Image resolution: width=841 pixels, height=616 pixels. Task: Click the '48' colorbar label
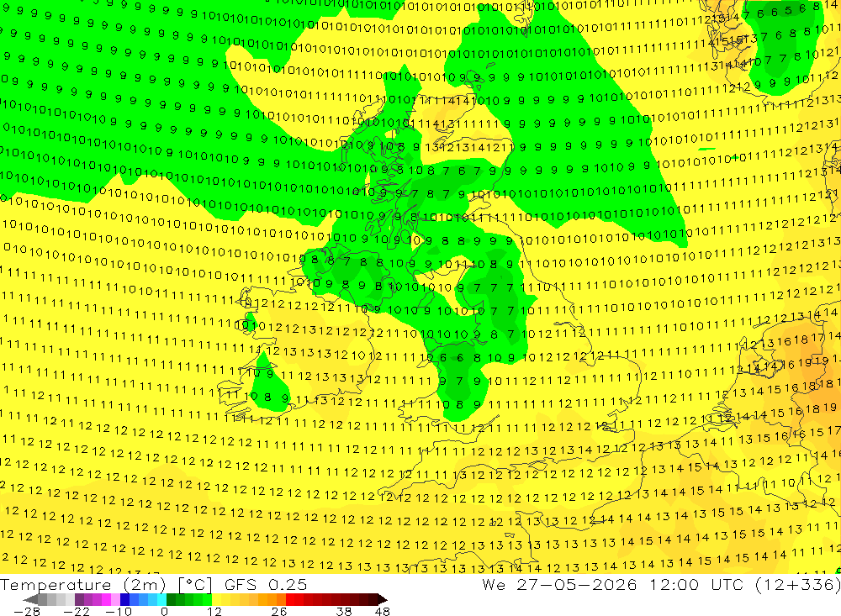(x=383, y=612)
